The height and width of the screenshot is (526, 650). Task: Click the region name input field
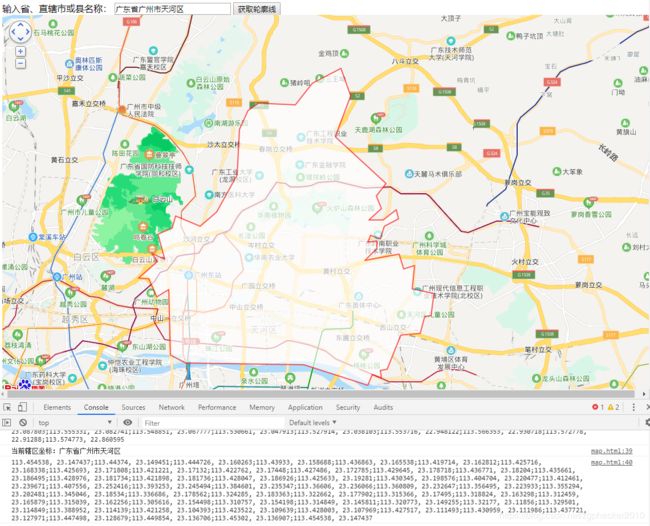click(x=172, y=9)
